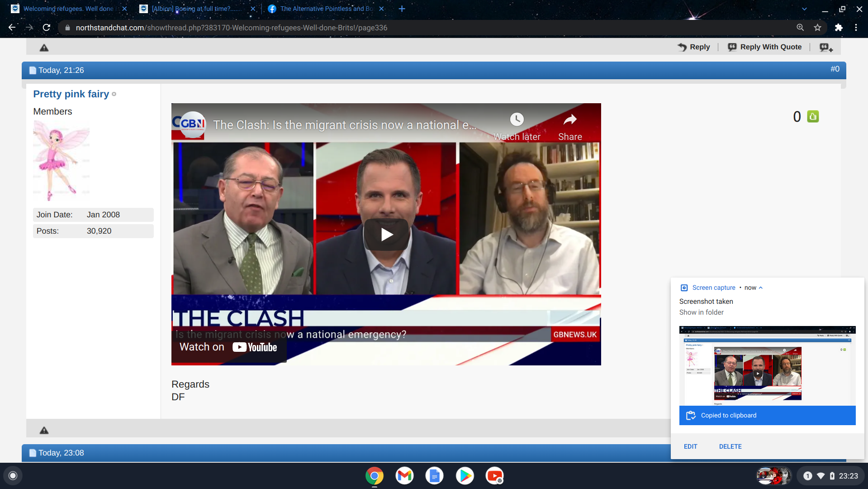The image size is (868, 489).
Task: Switch to the Welcoming refugees tab
Action: pos(68,9)
